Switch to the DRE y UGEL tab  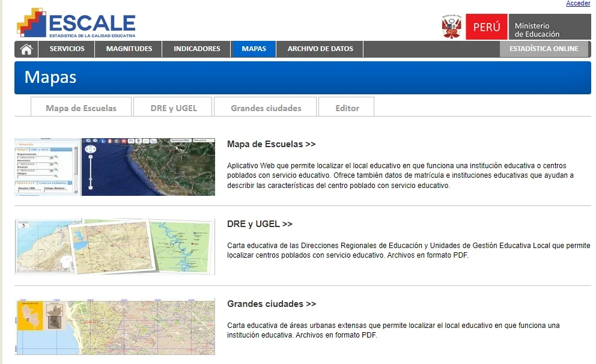(x=173, y=108)
